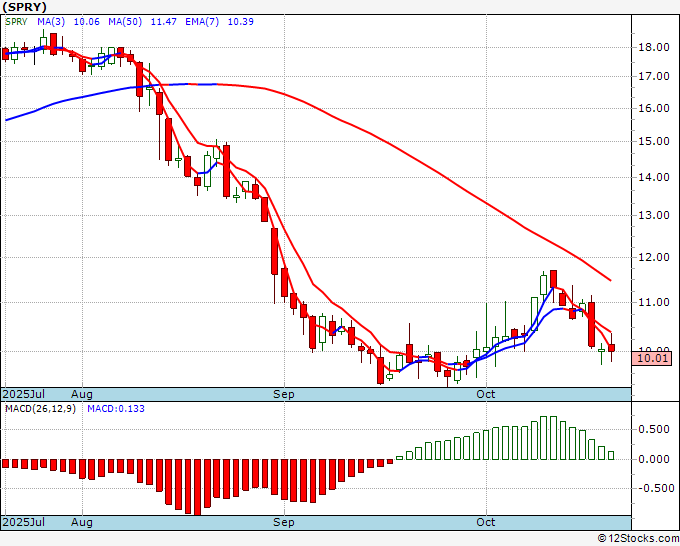Click the last red candlestick in October
The height and width of the screenshot is (546, 680).
(x=611, y=348)
